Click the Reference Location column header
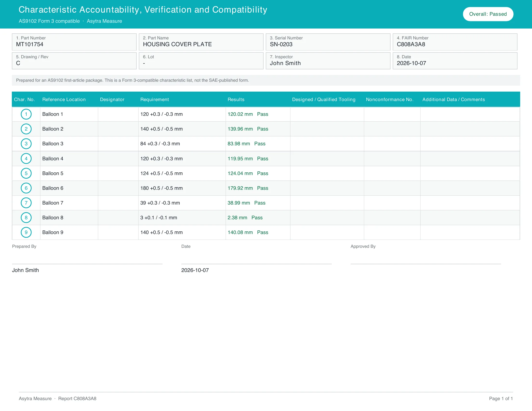 click(64, 99)
